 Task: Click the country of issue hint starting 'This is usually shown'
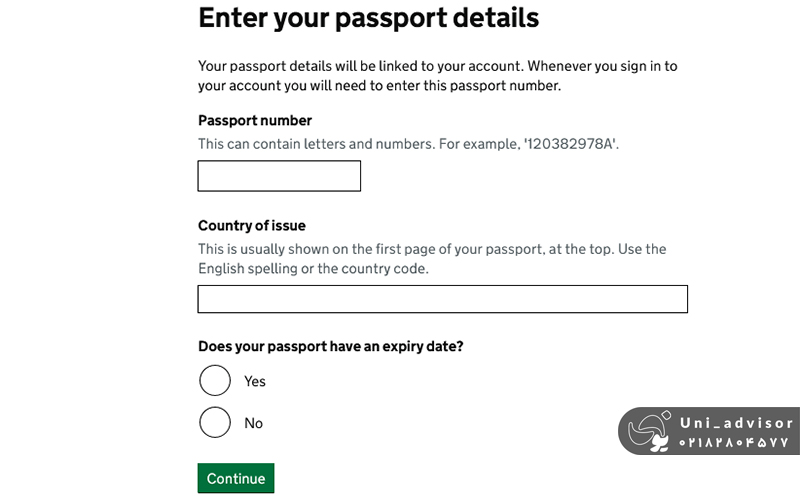pyautogui.click(x=431, y=249)
